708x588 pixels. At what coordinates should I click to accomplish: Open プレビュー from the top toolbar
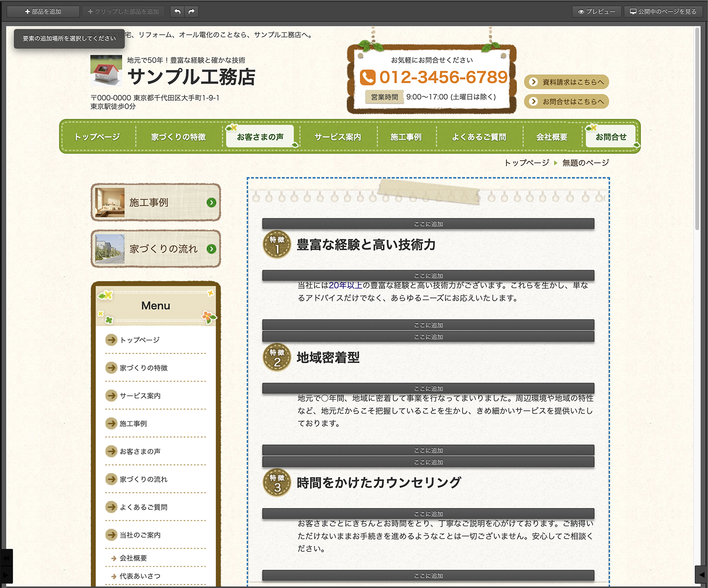tap(597, 11)
